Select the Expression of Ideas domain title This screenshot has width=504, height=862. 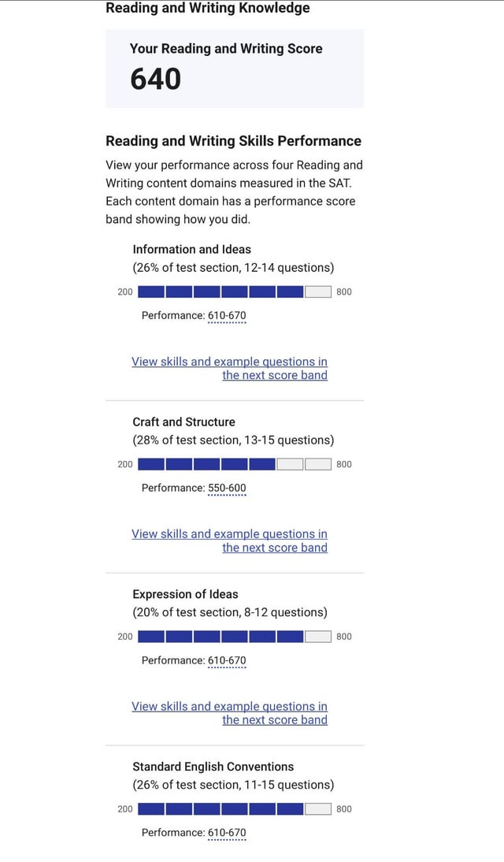pyautogui.click(x=185, y=595)
